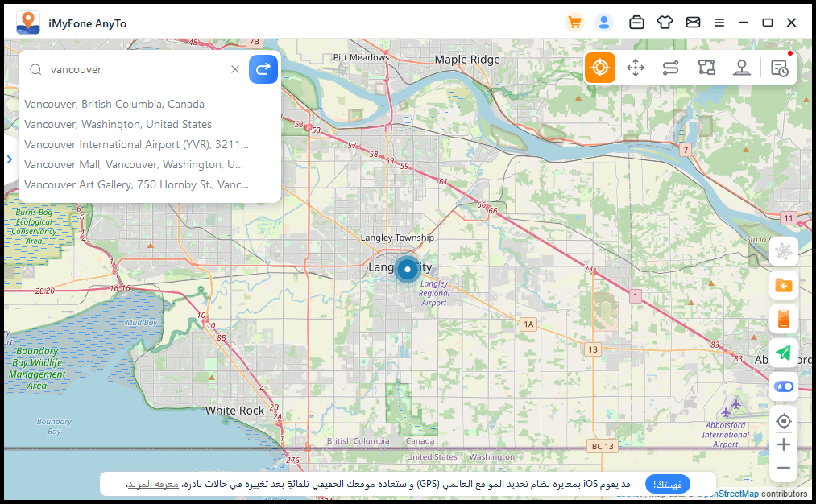Click the BC 13 highway shield

pyautogui.click(x=603, y=446)
